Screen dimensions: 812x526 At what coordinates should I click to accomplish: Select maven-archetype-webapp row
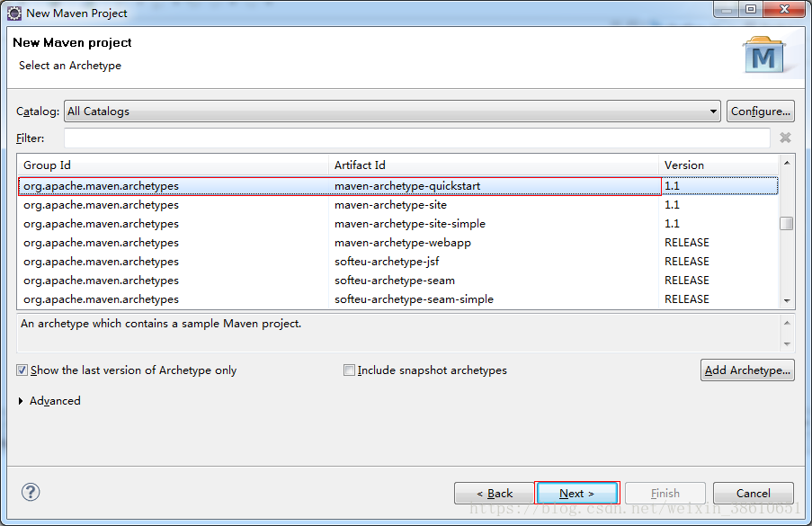(x=397, y=243)
